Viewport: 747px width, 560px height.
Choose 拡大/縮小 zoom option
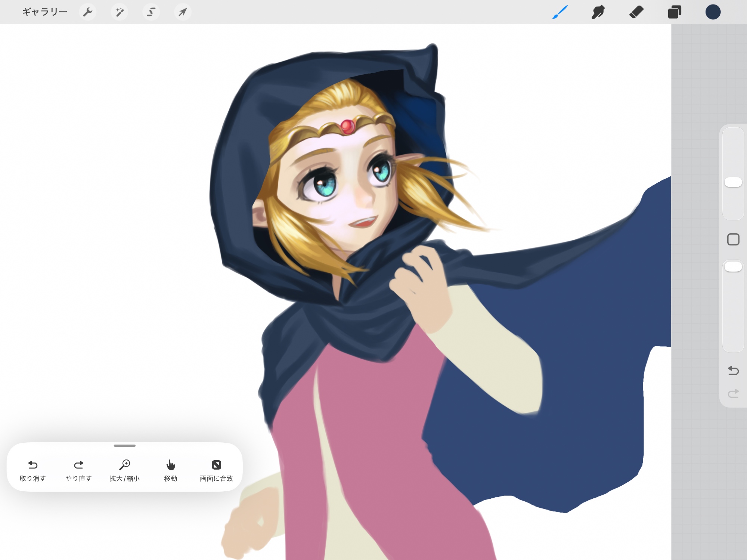click(124, 470)
